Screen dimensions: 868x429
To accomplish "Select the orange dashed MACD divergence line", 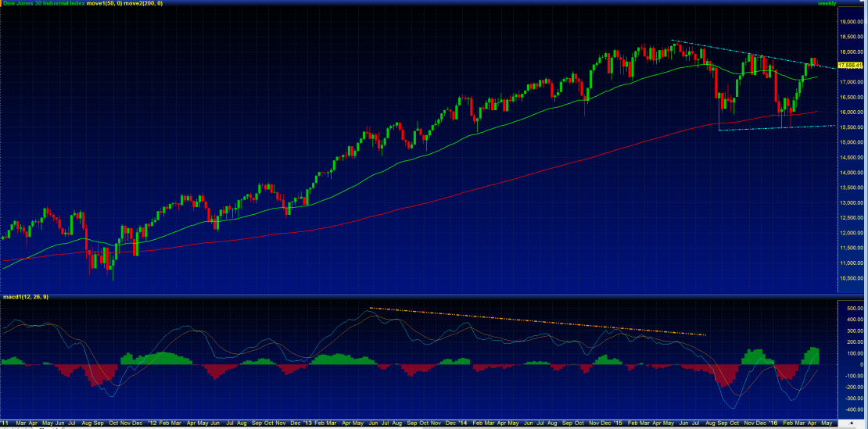I will click(x=540, y=321).
